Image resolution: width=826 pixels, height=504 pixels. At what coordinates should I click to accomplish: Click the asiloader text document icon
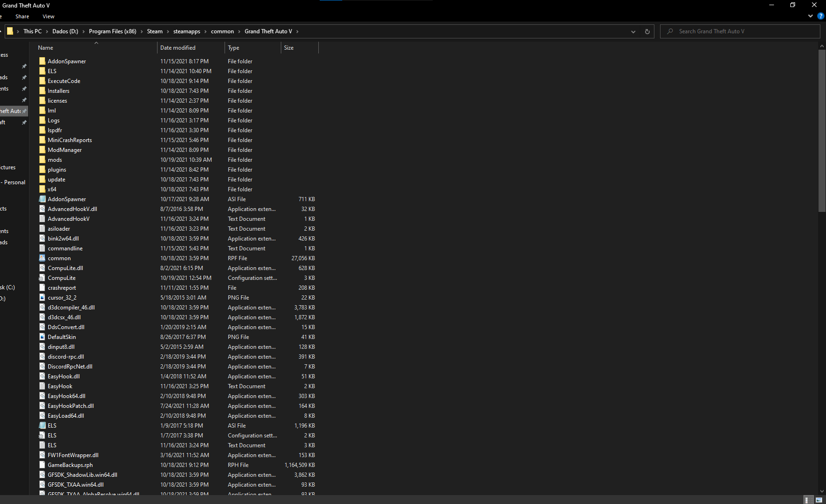point(42,228)
